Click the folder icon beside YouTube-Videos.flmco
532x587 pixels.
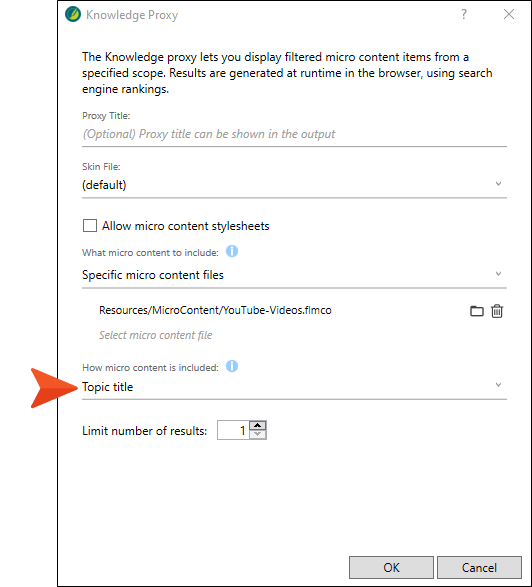point(477,311)
